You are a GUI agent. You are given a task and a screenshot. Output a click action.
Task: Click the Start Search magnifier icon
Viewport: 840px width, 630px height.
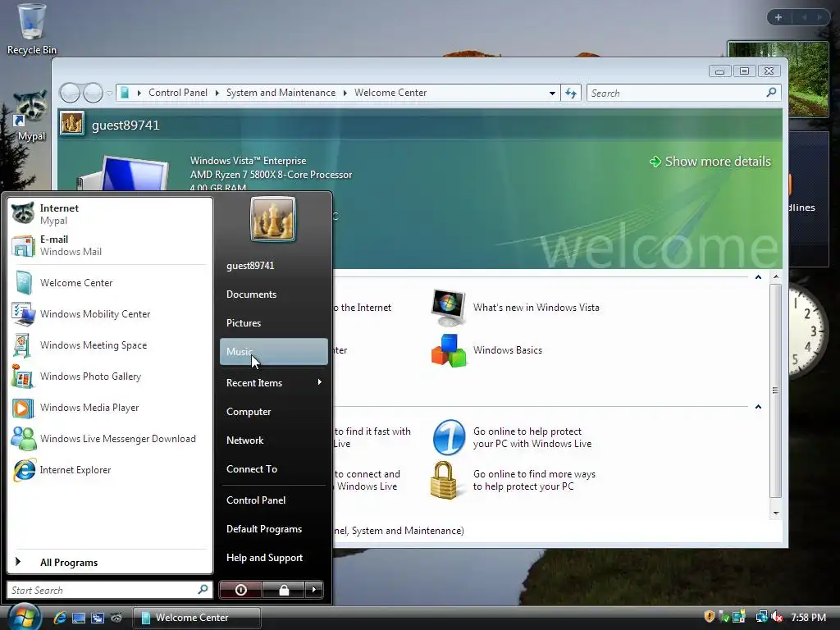click(x=203, y=589)
